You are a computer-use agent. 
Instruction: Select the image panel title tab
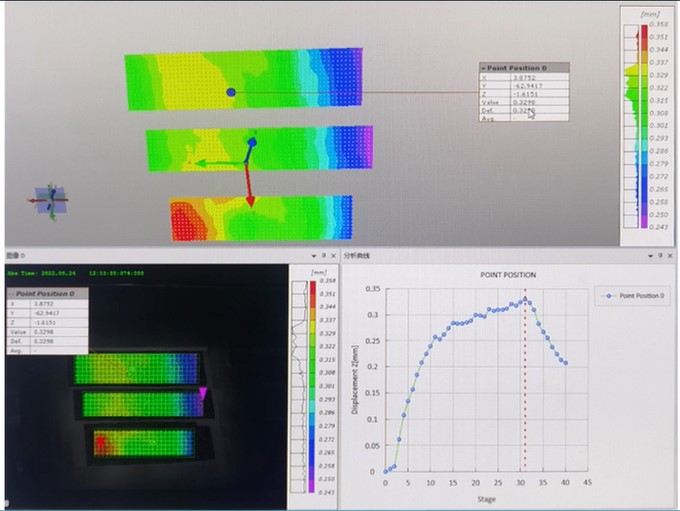pos(16,257)
